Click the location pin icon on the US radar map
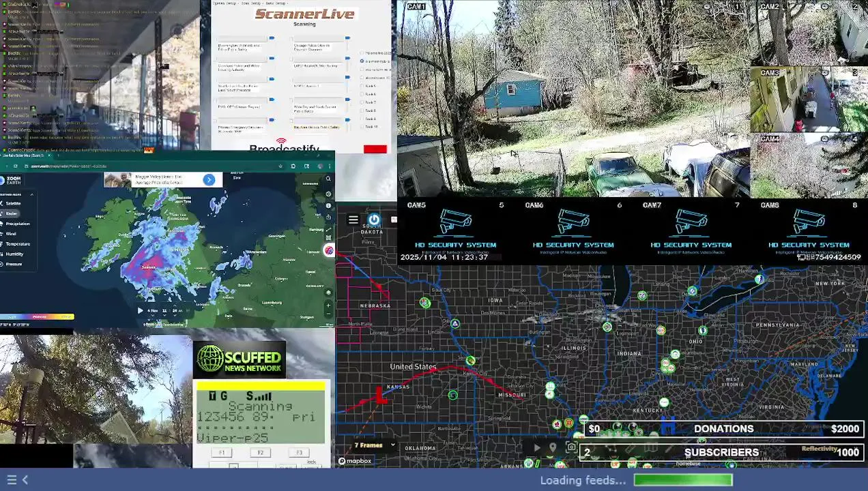The height and width of the screenshot is (491, 868). pos(553,447)
